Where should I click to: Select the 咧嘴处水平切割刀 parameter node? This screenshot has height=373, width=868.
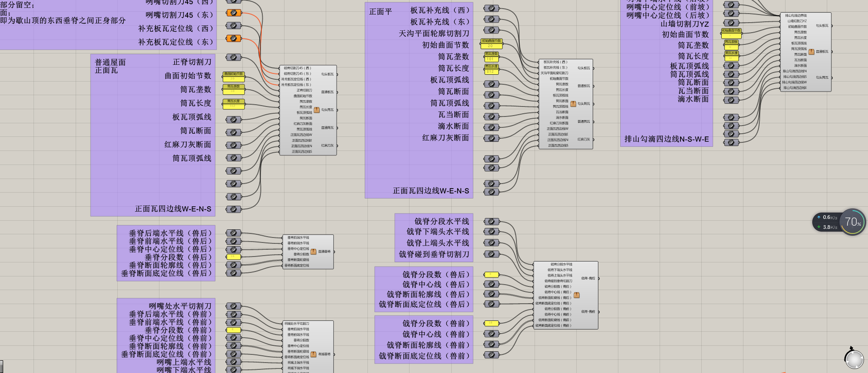(233, 306)
